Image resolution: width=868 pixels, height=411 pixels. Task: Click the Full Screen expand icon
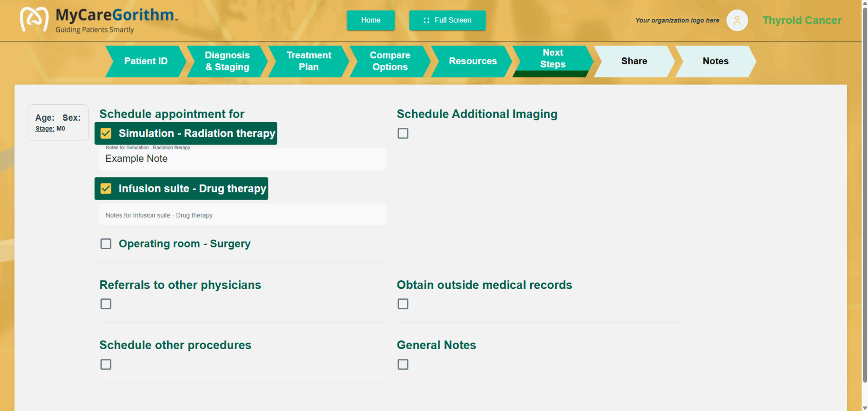[426, 20]
